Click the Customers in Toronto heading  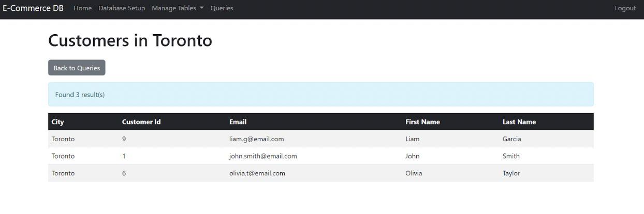point(130,40)
